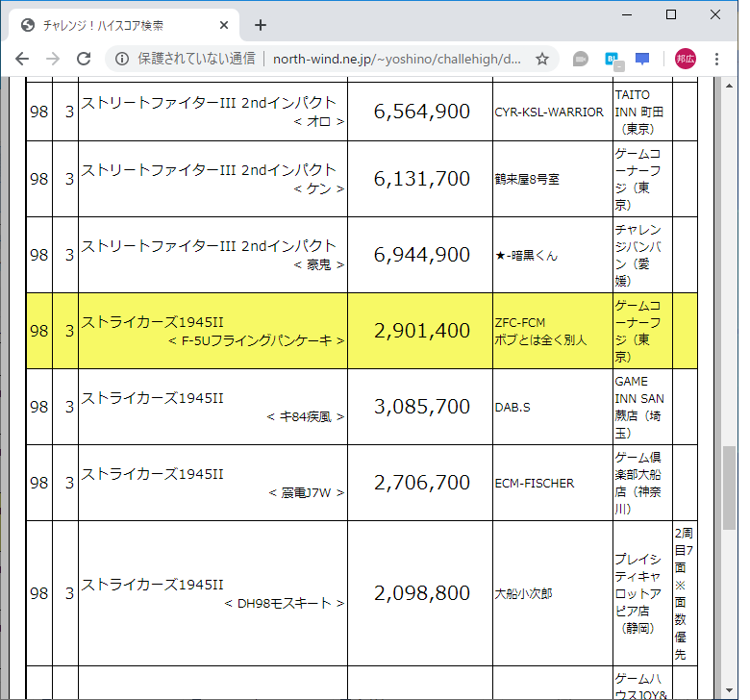
Task: Click store TAITO INN 町田（東京）
Action: click(x=639, y=112)
